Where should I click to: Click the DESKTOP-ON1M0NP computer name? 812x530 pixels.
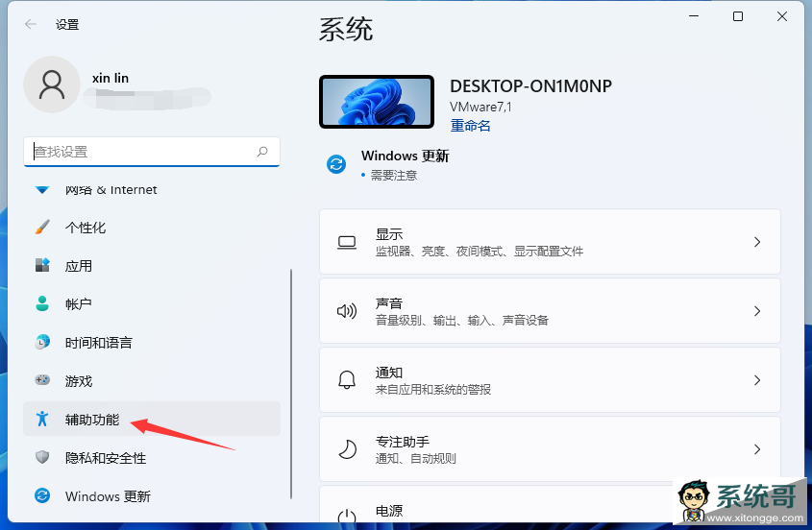coord(530,85)
